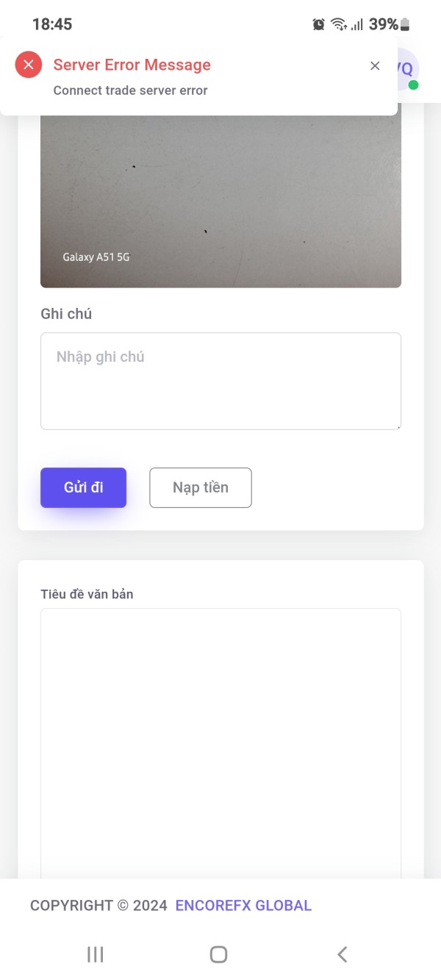Click the red error icon in the notification
The height and width of the screenshot is (980, 441).
pyautogui.click(x=29, y=65)
